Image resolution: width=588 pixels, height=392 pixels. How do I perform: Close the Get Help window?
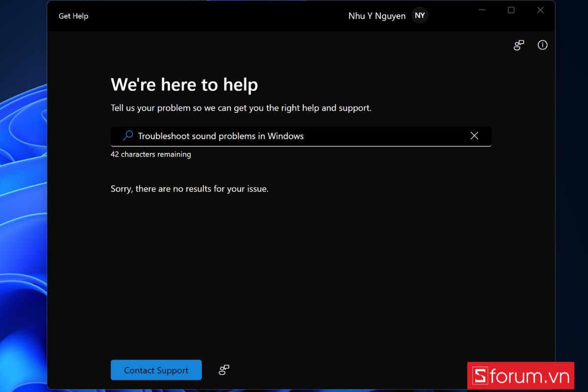click(540, 10)
